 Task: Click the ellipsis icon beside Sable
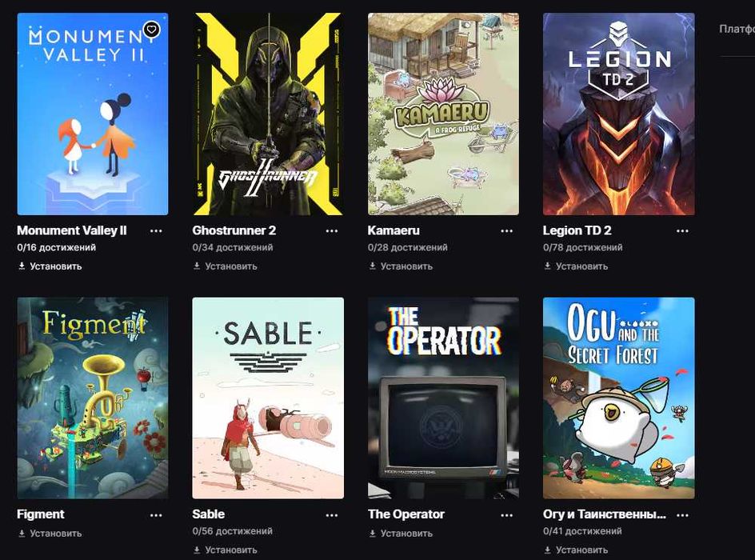332,515
